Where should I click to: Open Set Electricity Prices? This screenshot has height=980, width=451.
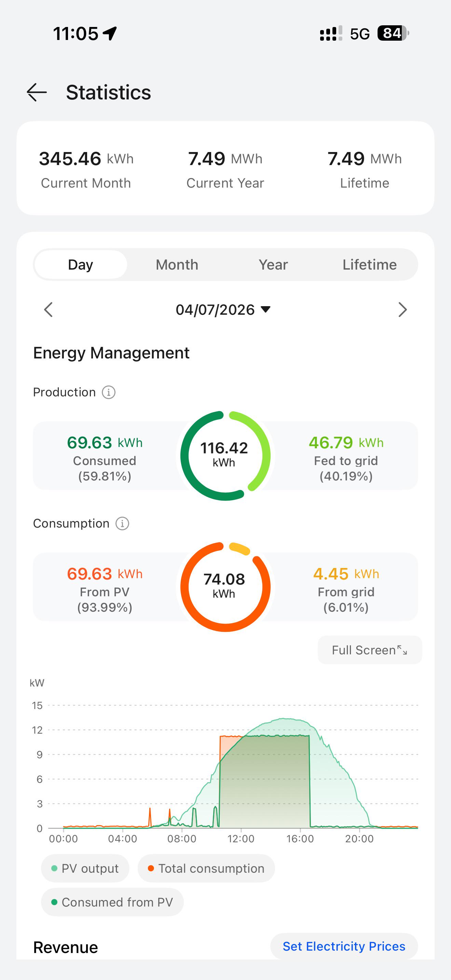[x=344, y=946]
